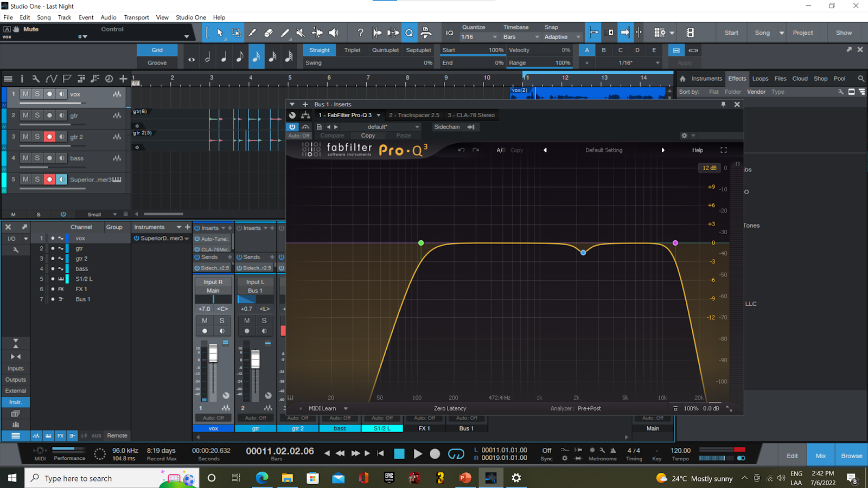Image resolution: width=868 pixels, height=488 pixels.
Task: Open the Snap Adaptive dropdown
Action: click(562, 37)
